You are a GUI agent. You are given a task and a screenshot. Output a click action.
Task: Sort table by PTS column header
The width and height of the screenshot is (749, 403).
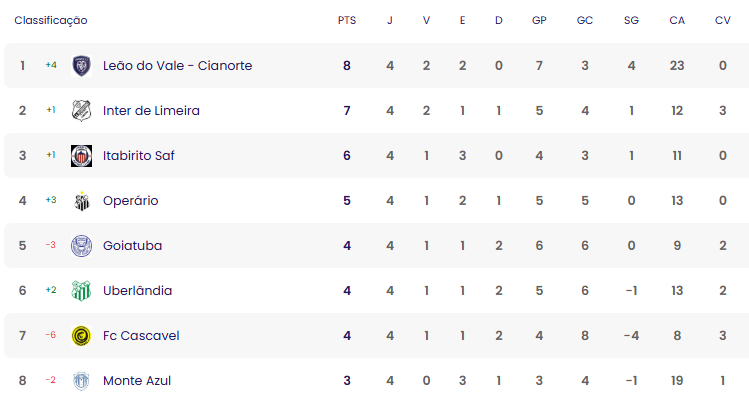tap(347, 20)
